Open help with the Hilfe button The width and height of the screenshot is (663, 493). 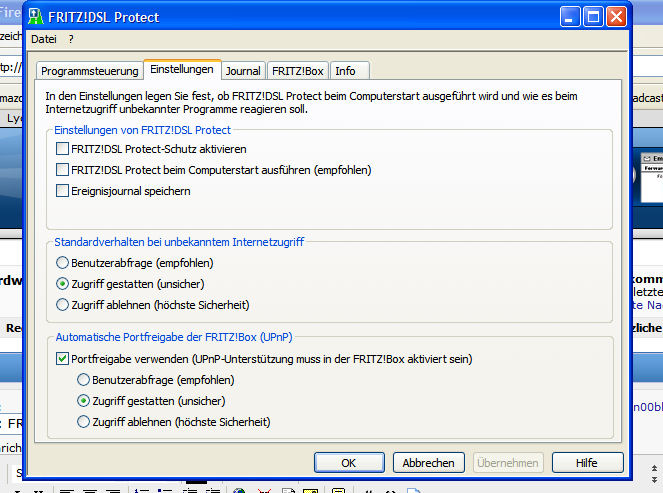coord(587,463)
